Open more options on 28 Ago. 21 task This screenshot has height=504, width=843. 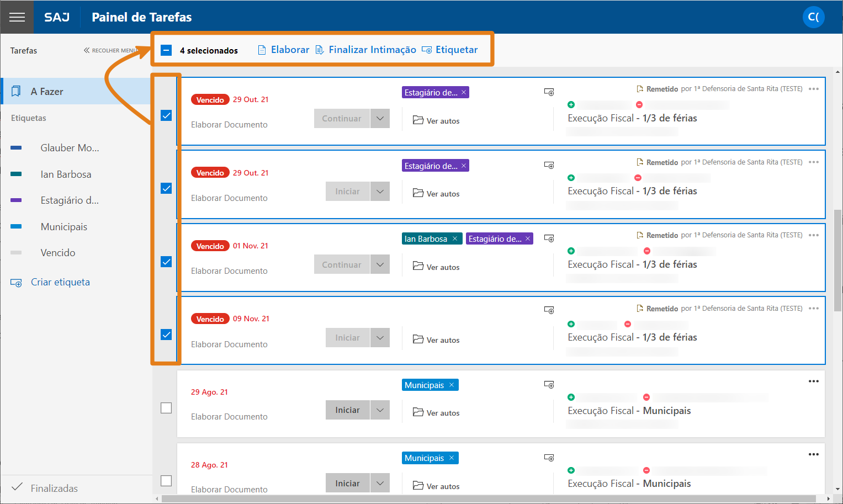tap(814, 454)
